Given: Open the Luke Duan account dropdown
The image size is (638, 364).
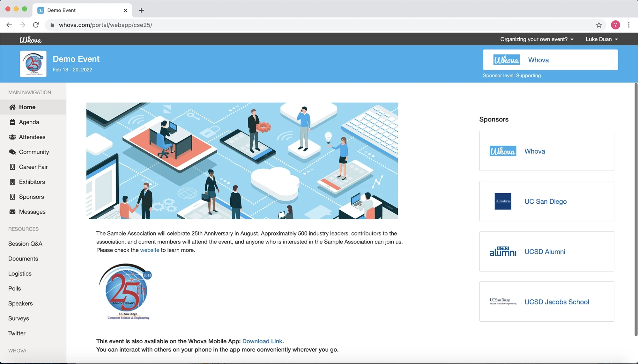Looking at the screenshot, I should (x=601, y=39).
